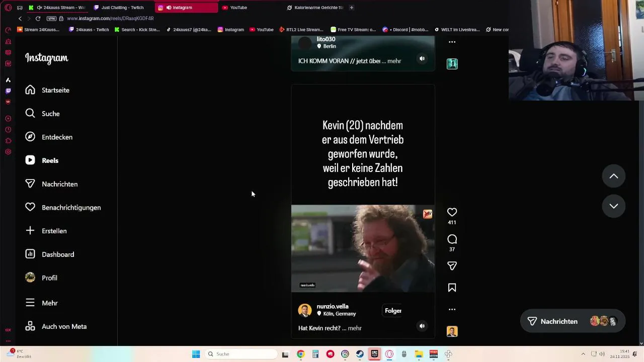
Task: Click nunzio.vella audio thumbnail
Action: 452,331
